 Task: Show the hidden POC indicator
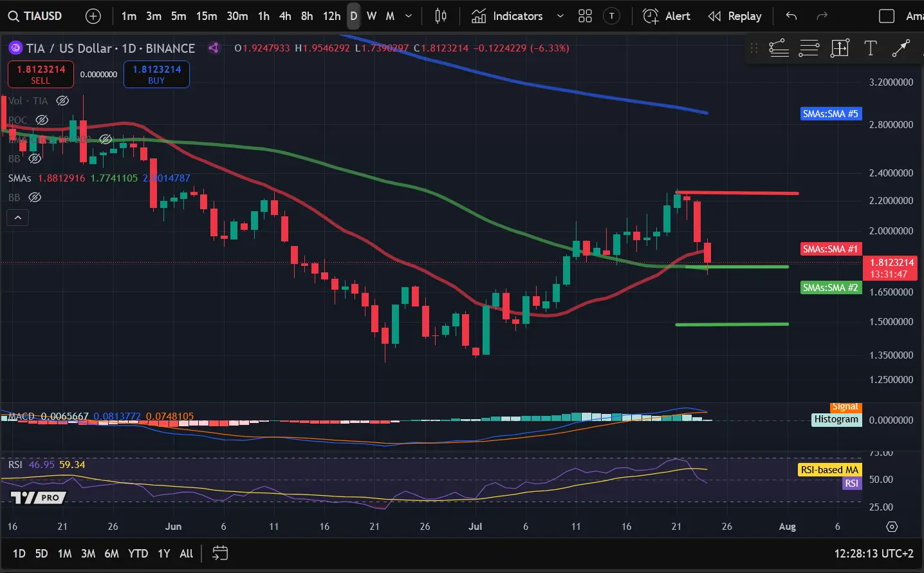click(42, 120)
